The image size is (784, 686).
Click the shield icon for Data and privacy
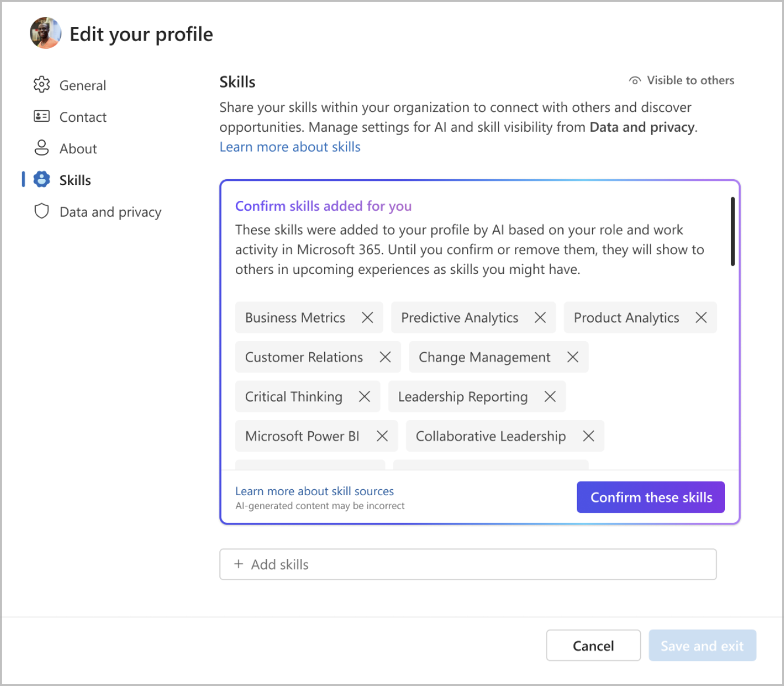[42, 211]
